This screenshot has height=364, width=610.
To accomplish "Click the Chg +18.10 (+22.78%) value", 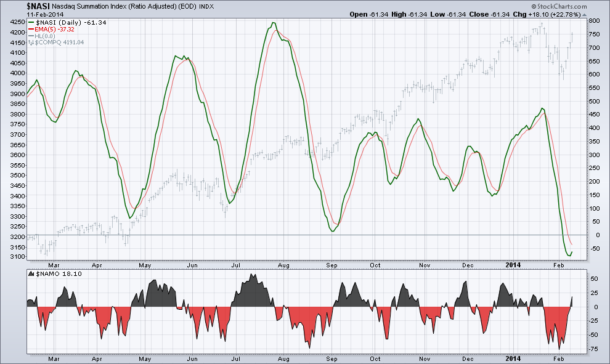I will click(x=547, y=14).
